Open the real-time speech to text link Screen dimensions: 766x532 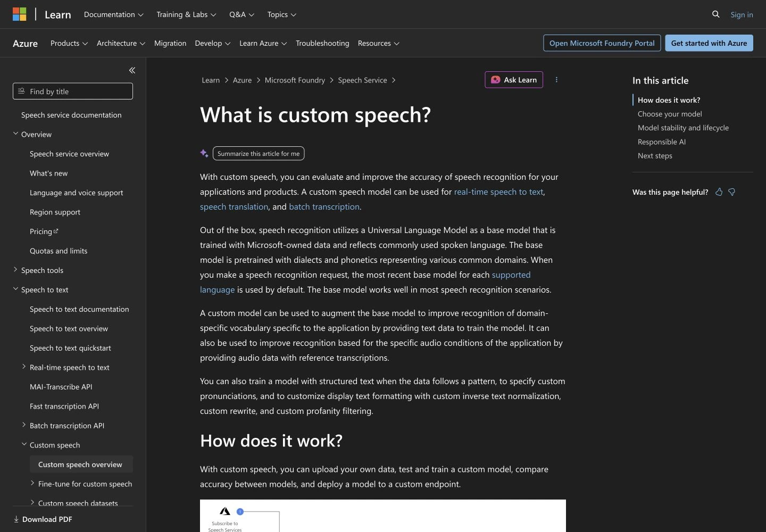498,192
